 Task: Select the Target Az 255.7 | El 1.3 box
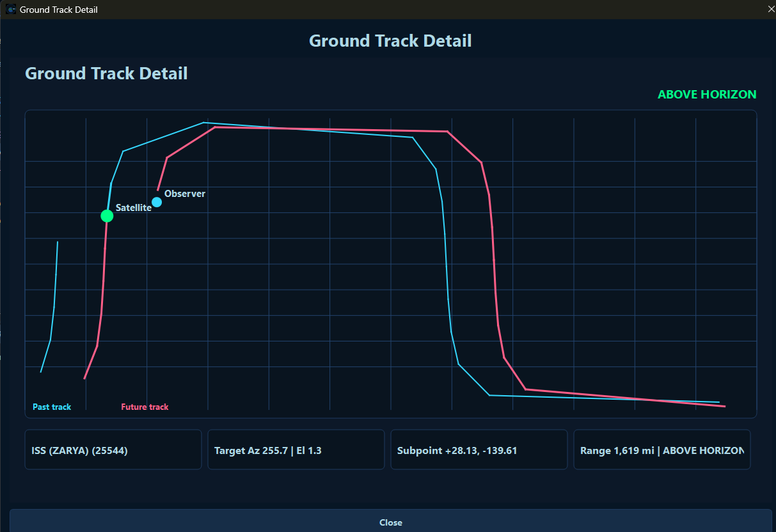pos(296,450)
